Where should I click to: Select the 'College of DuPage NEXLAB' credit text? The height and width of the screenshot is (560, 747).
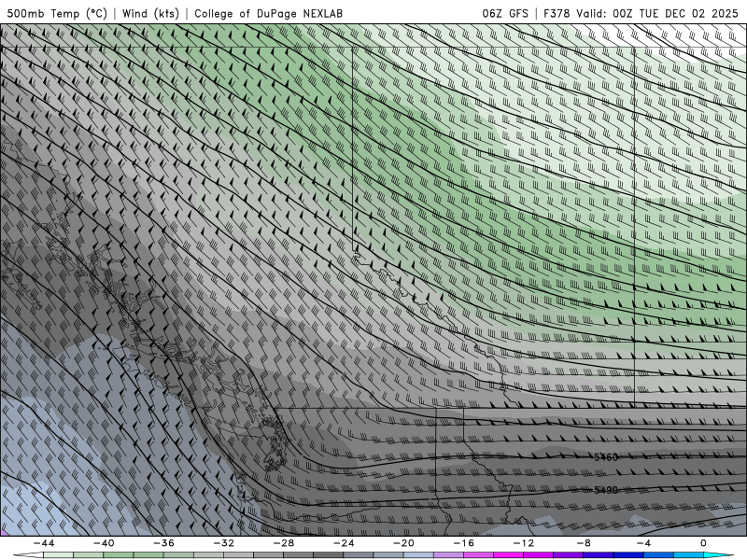click(x=268, y=14)
